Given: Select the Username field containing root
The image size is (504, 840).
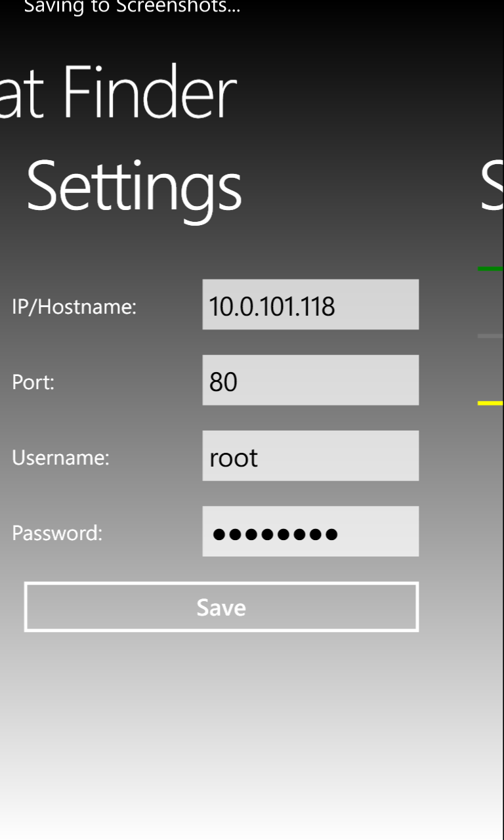Looking at the screenshot, I should (x=310, y=455).
